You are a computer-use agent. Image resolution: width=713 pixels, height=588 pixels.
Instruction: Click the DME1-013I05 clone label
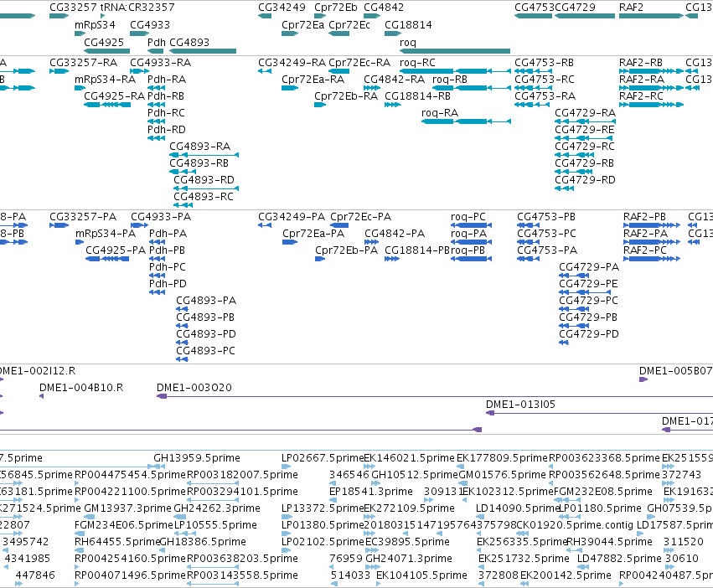point(520,405)
